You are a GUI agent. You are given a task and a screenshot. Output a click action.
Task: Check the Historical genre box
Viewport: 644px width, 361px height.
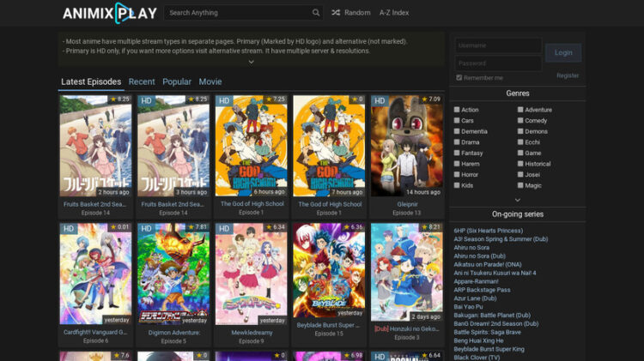[x=520, y=164]
